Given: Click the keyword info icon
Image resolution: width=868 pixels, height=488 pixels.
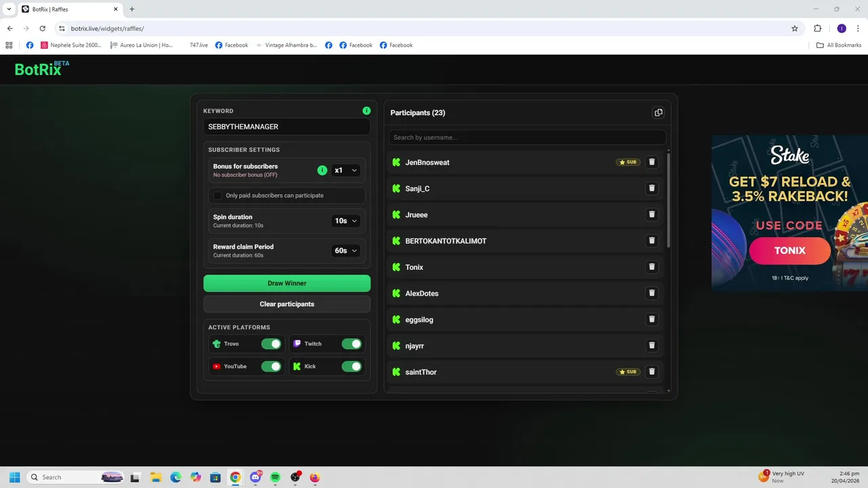Looking at the screenshot, I should tap(366, 110).
